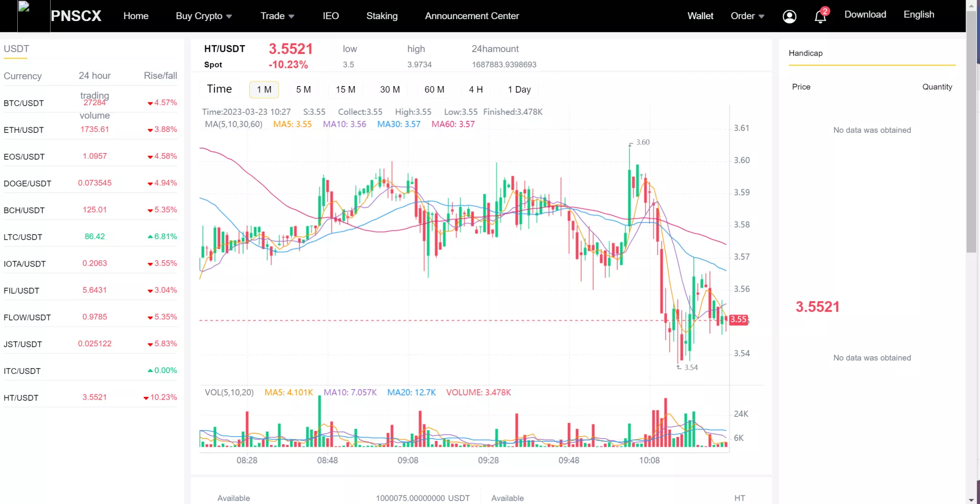The image size is (980, 504).
Task: Switch chart to 1 Day interval
Action: click(519, 89)
